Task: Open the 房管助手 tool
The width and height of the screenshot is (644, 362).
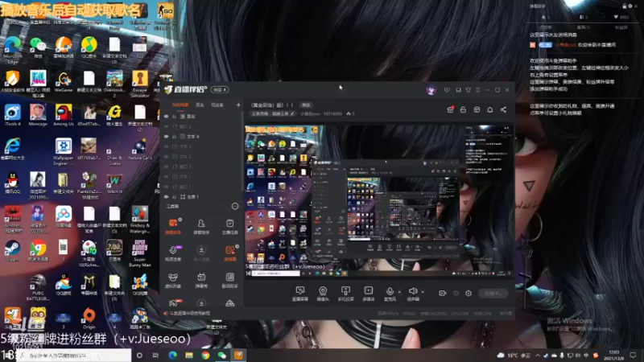Action: [x=201, y=226]
